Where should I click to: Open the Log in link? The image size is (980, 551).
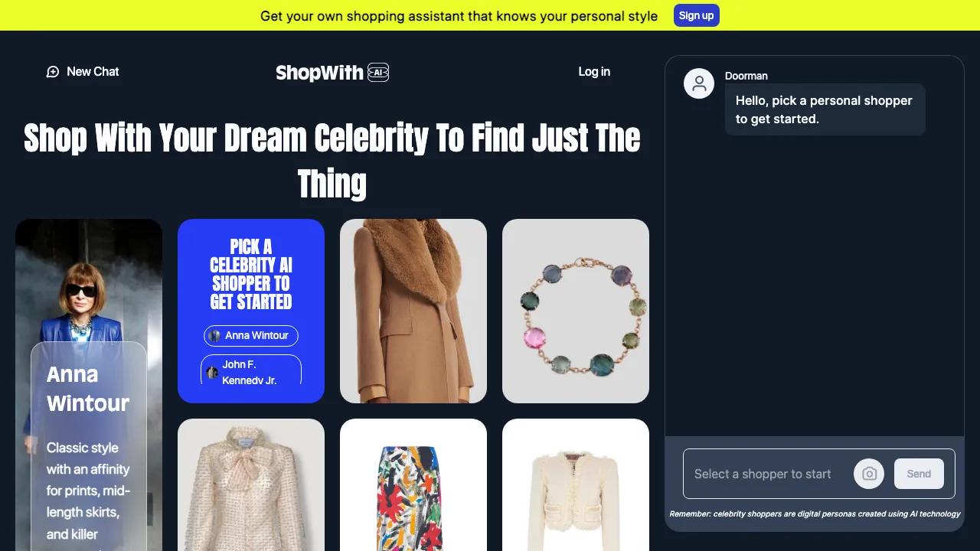click(x=594, y=72)
